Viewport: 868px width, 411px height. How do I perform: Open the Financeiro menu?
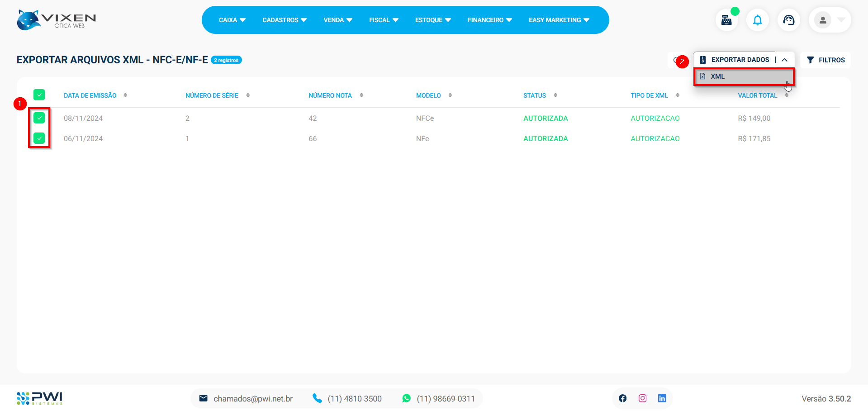[489, 20]
